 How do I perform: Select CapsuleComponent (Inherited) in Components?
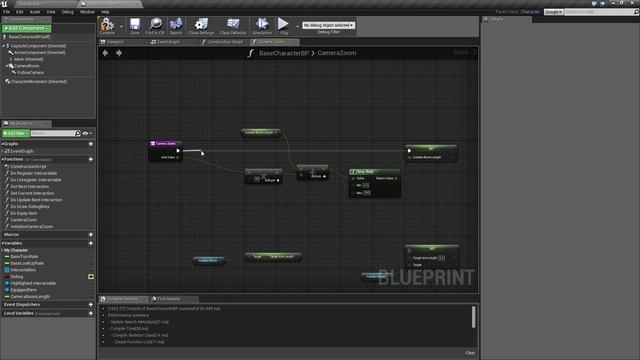[38, 46]
